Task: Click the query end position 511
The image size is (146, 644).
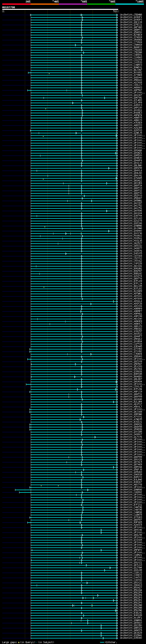Action: pos(115,11)
